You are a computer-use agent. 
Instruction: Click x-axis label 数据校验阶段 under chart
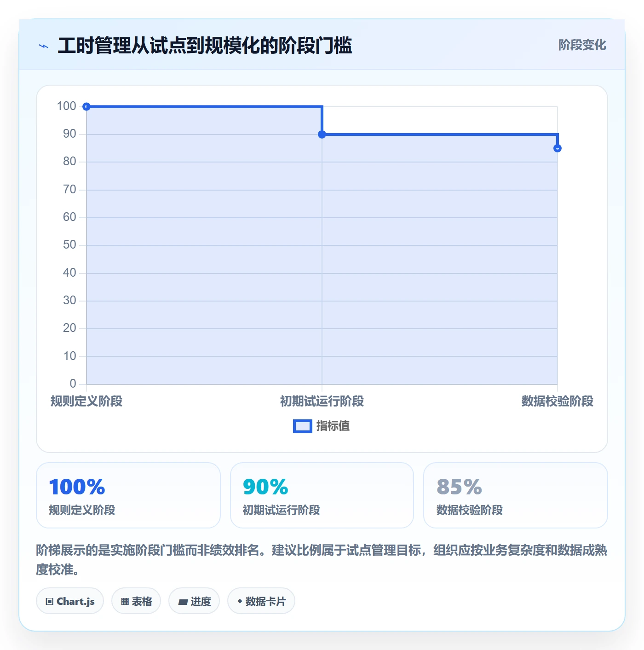pos(558,401)
